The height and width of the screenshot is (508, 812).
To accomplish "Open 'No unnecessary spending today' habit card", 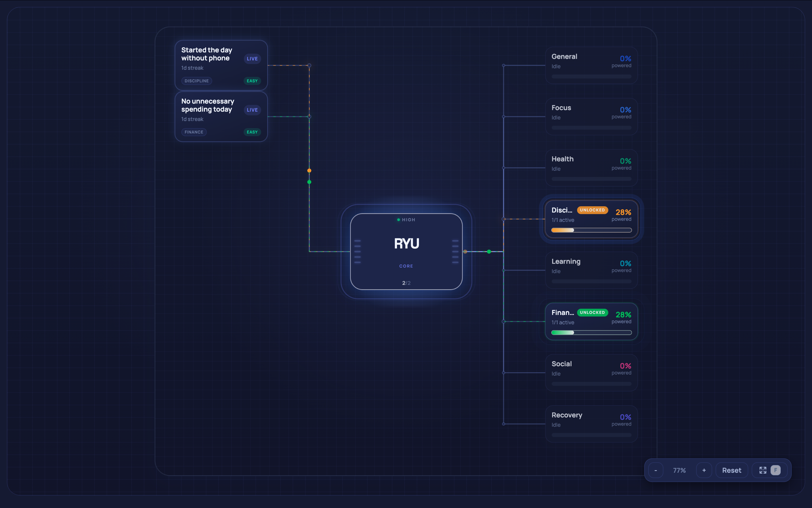I will [x=221, y=117].
